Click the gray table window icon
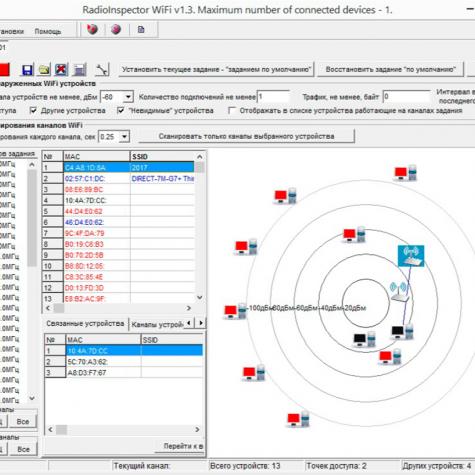This screenshot has width=475, height=475. [x=80, y=70]
